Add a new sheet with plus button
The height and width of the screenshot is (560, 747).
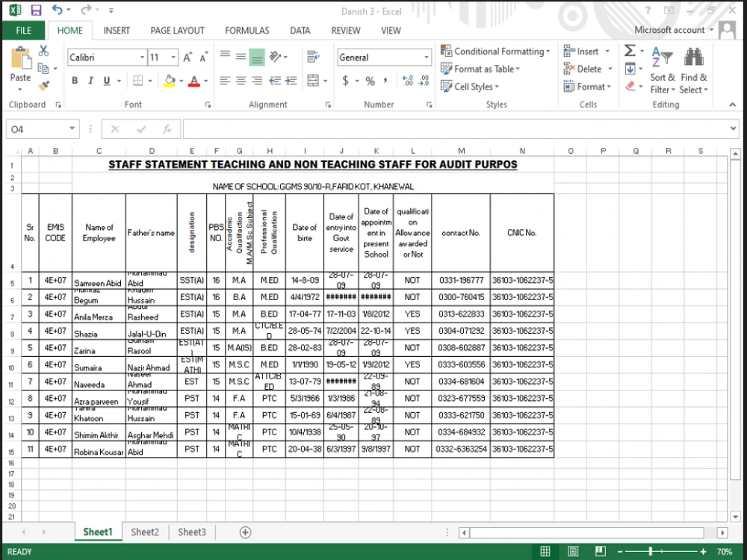point(245,532)
